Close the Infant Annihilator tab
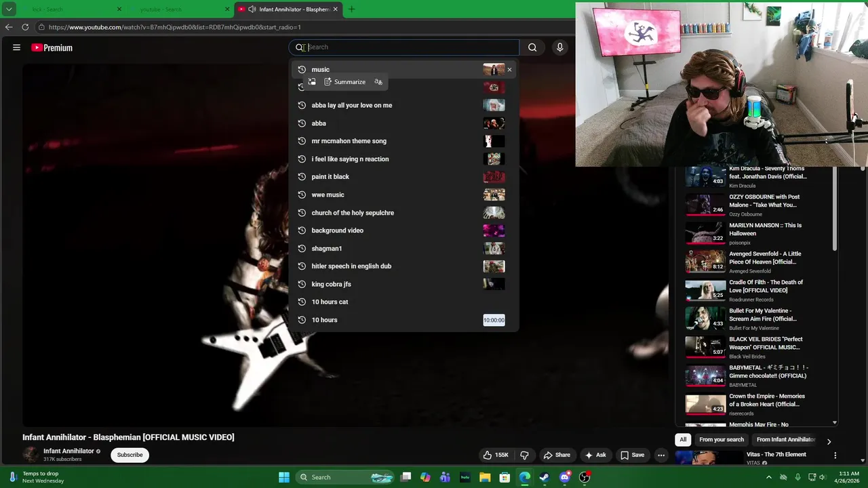 [x=336, y=9]
